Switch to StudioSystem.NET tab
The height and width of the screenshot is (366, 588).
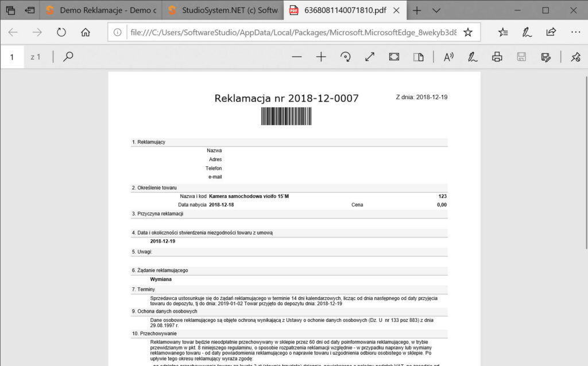[x=223, y=10]
